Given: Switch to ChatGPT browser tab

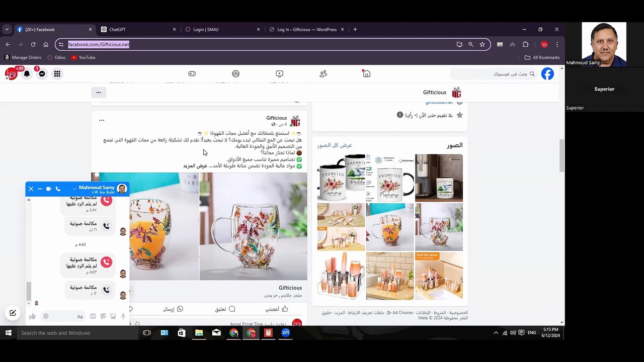Looking at the screenshot, I should (x=138, y=30).
